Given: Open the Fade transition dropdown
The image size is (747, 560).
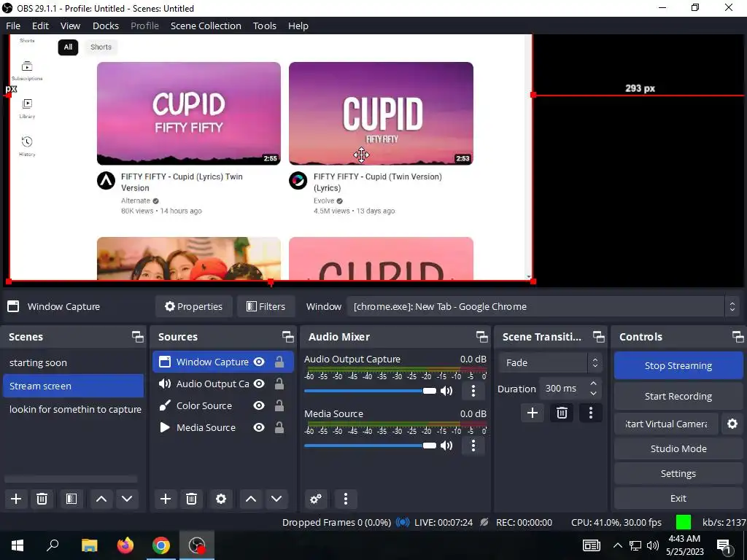Looking at the screenshot, I should click(550, 362).
